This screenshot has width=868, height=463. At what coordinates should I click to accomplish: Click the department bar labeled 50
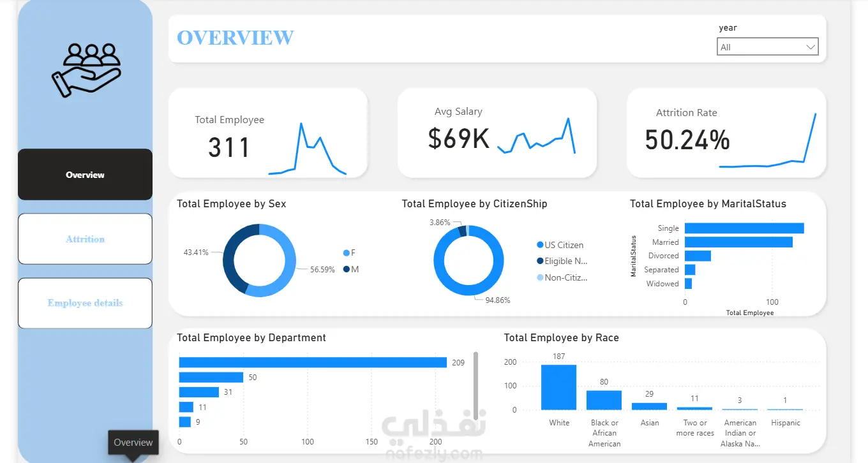pyautogui.click(x=211, y=378)
